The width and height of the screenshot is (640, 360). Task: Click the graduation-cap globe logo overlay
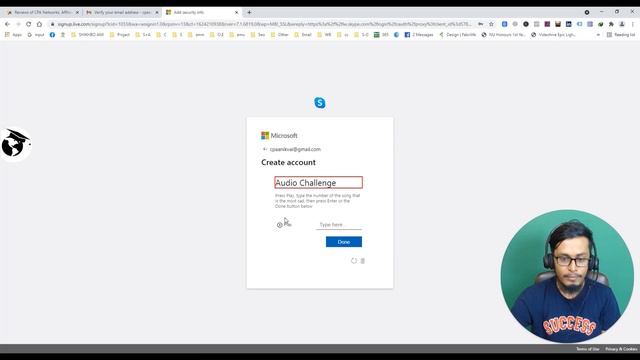16,144
